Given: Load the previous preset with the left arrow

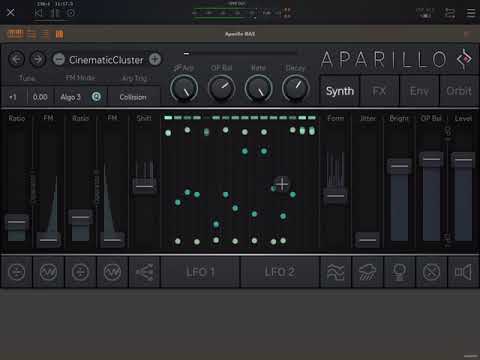Looking at the screenshot, I should (x=16, y=59).
